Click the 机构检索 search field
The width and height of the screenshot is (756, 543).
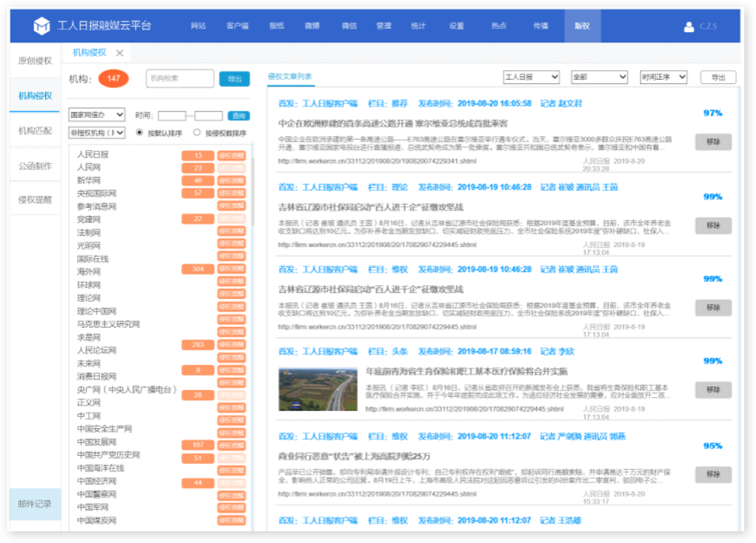[179, 78]
